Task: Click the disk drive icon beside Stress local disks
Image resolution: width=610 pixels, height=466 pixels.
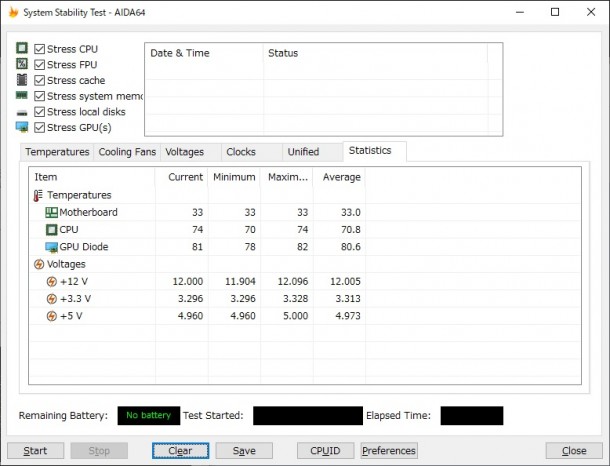Action: (x=22, y=113)
